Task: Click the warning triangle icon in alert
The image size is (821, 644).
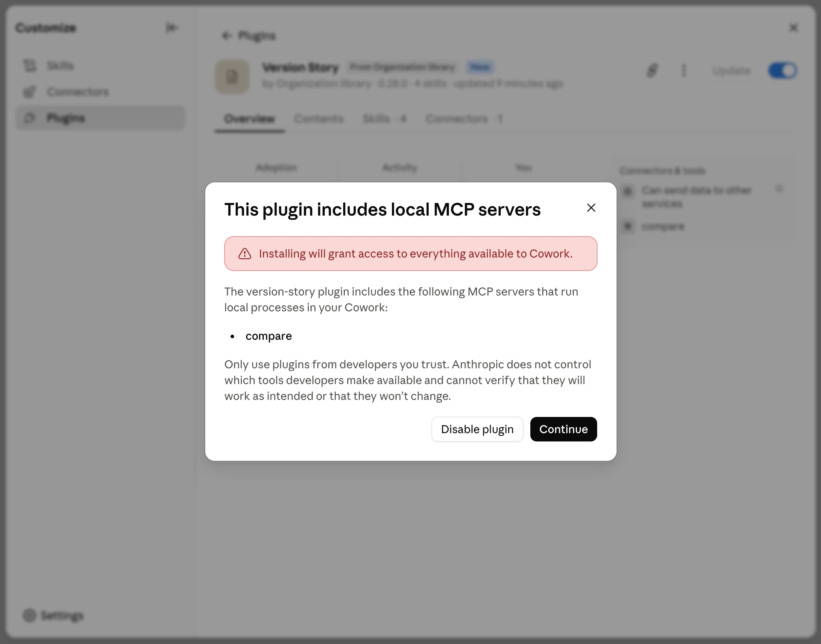Action: coord(245,254)
